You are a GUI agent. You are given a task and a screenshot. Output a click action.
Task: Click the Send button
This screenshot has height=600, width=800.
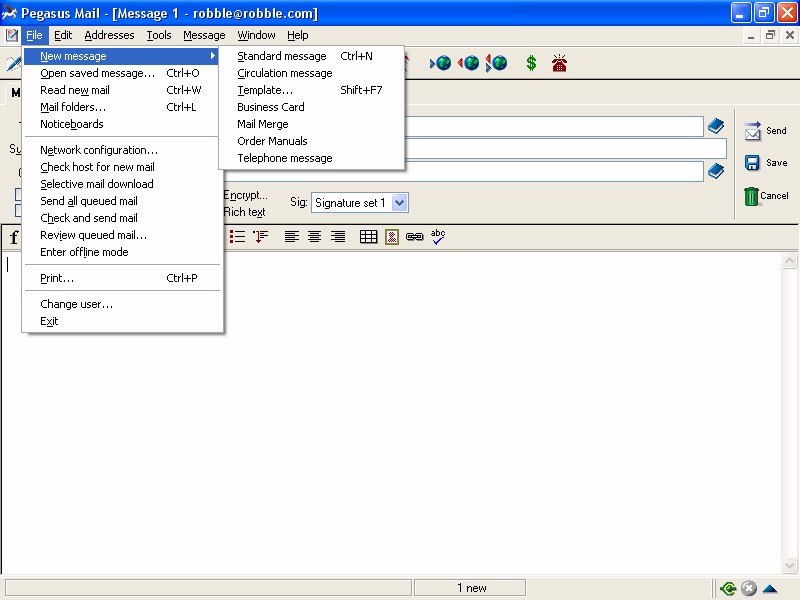click(765, 131)
